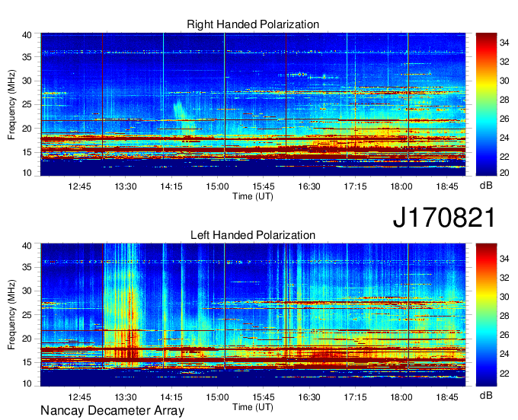The image size is (518, 420).
Task: Click the 15:00 tick label on upper plot
Action: [x=217, y=186]
